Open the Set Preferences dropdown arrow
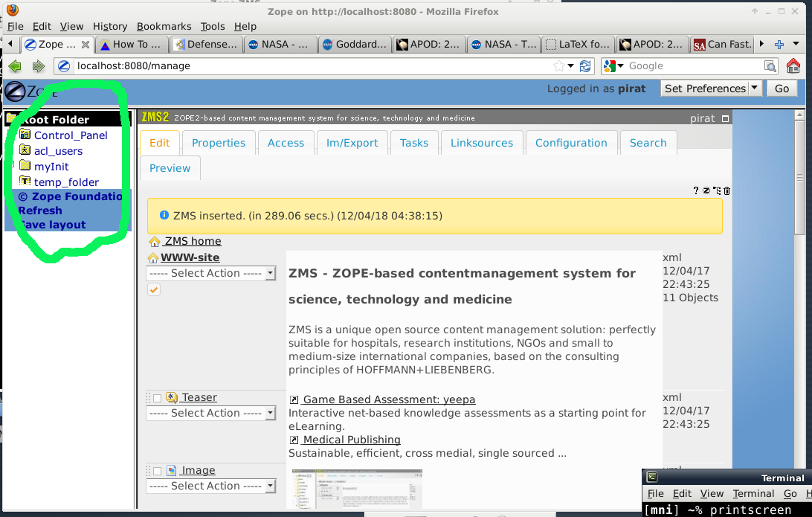812x517 pixels. tap(753, 88)
